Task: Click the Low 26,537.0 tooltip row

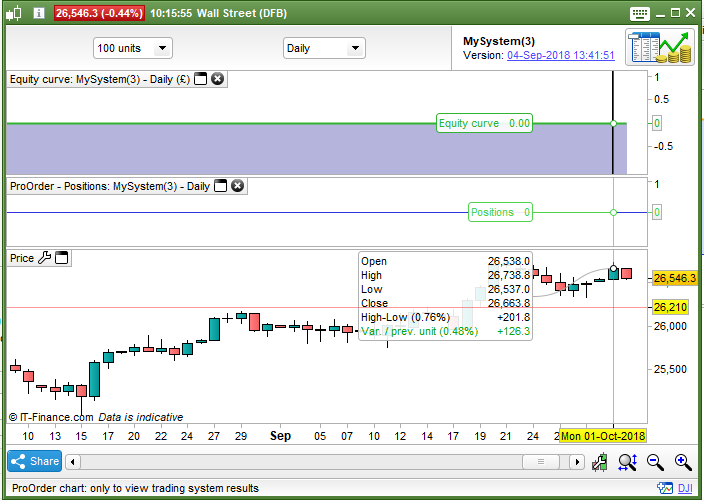Action: tap(445, 289)
